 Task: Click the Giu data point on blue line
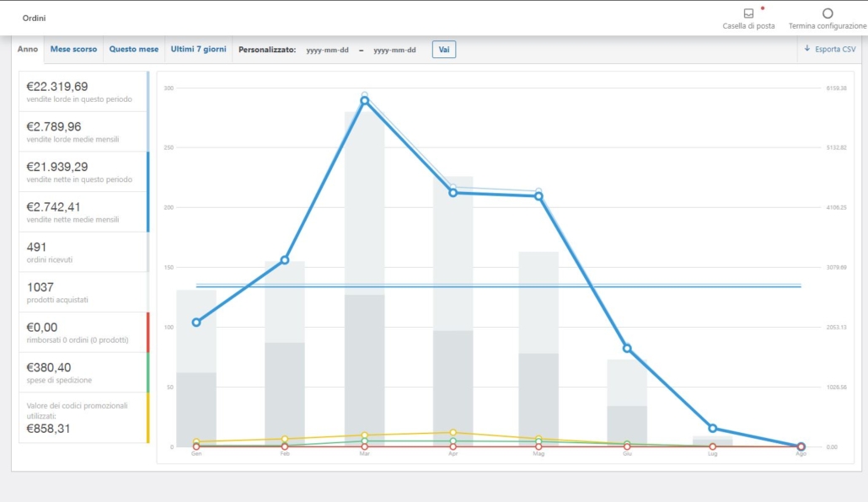pos(627,348)
